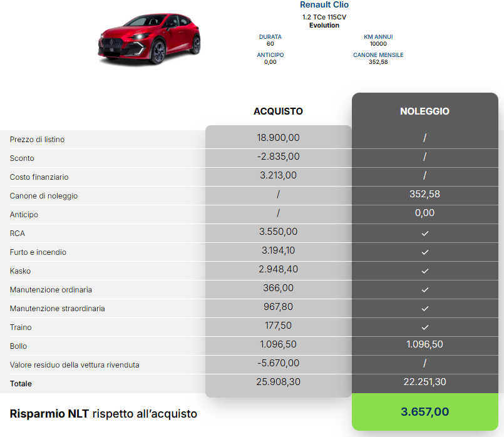Click the Furto e incendio checkmark icon
Screen dimensions: 504x437
coord(424,252)
